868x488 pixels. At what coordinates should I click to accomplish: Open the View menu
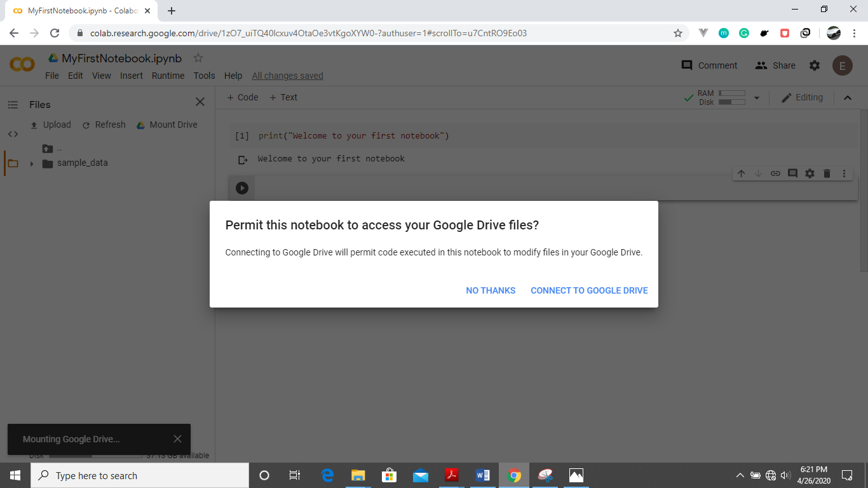[102, 76]
